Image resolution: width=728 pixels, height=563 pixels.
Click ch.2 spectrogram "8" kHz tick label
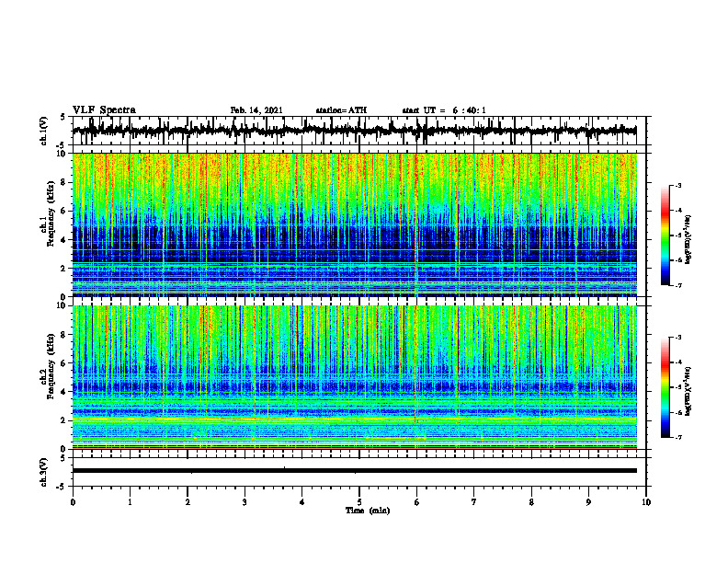point(63,335)
